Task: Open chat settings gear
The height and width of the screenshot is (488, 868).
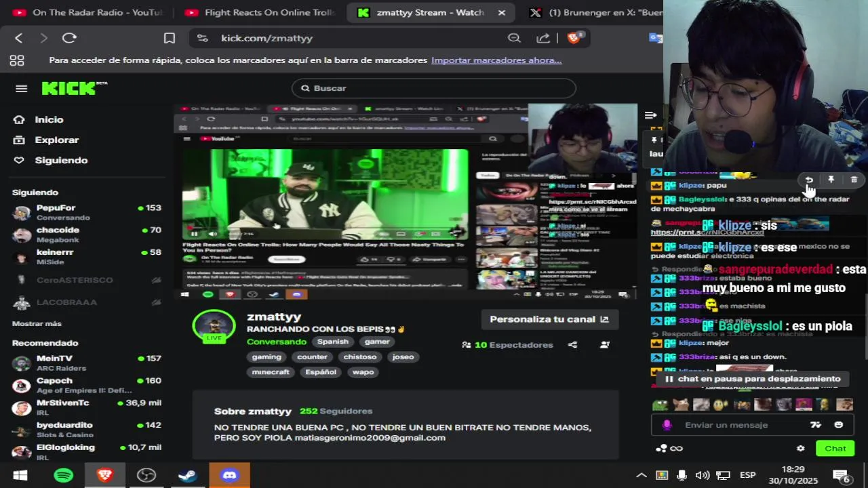Action: tap(801, 449)
